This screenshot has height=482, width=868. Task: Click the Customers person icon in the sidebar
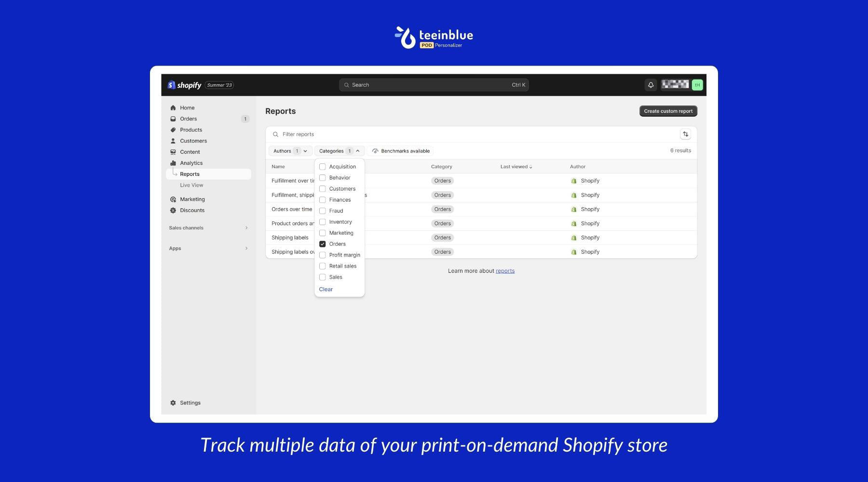(x=173, y=141)
